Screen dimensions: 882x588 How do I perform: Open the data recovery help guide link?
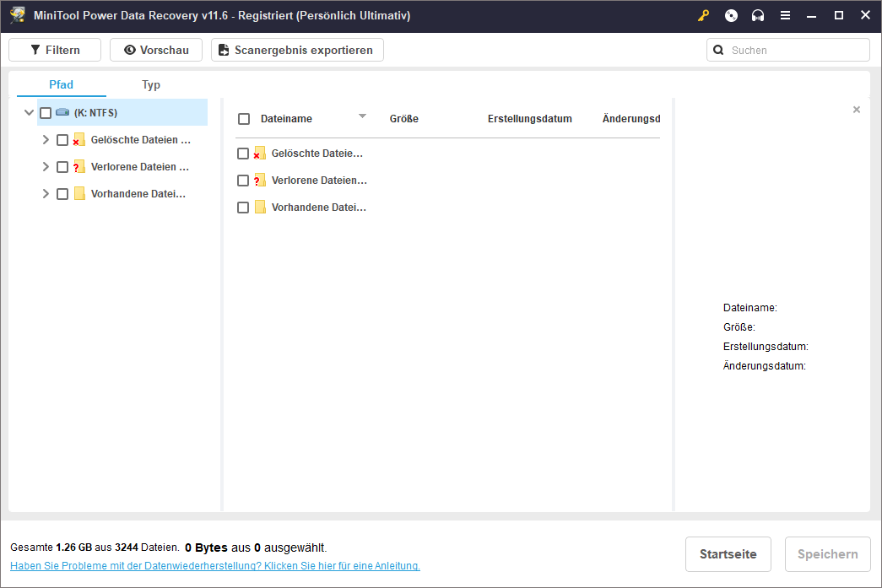click(215, 566)
